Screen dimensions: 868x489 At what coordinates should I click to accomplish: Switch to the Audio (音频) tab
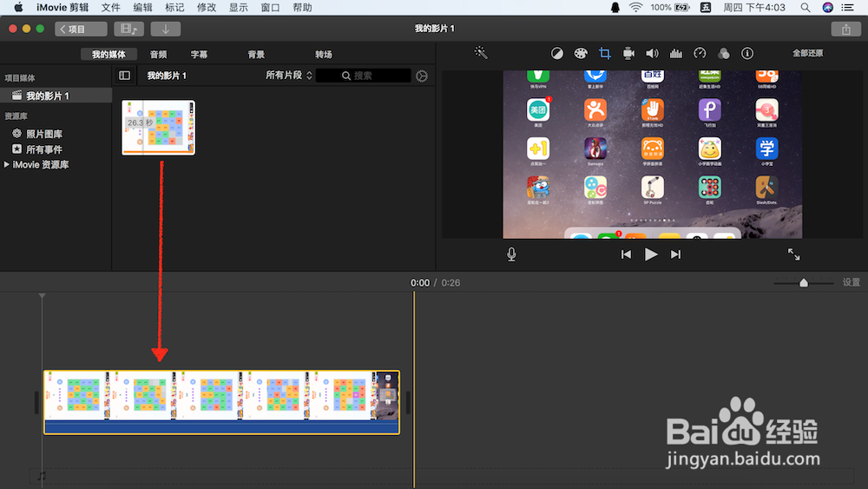(x=158, y=54)
